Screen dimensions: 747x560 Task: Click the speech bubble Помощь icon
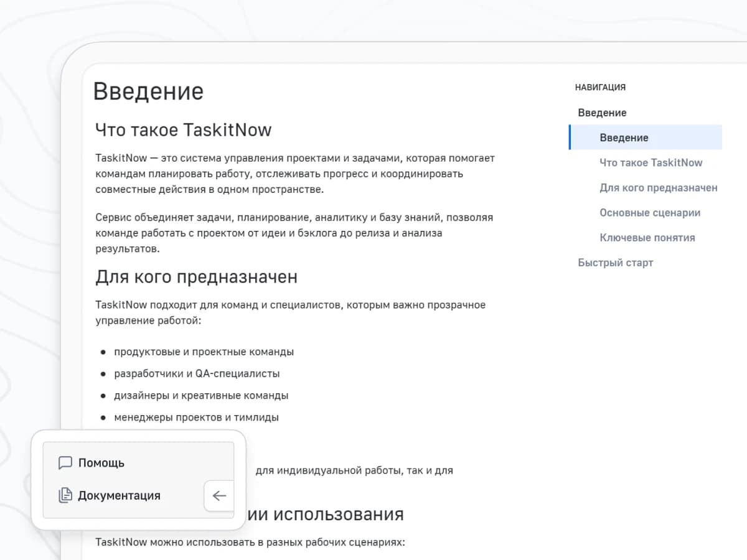[x=65, y=462]
